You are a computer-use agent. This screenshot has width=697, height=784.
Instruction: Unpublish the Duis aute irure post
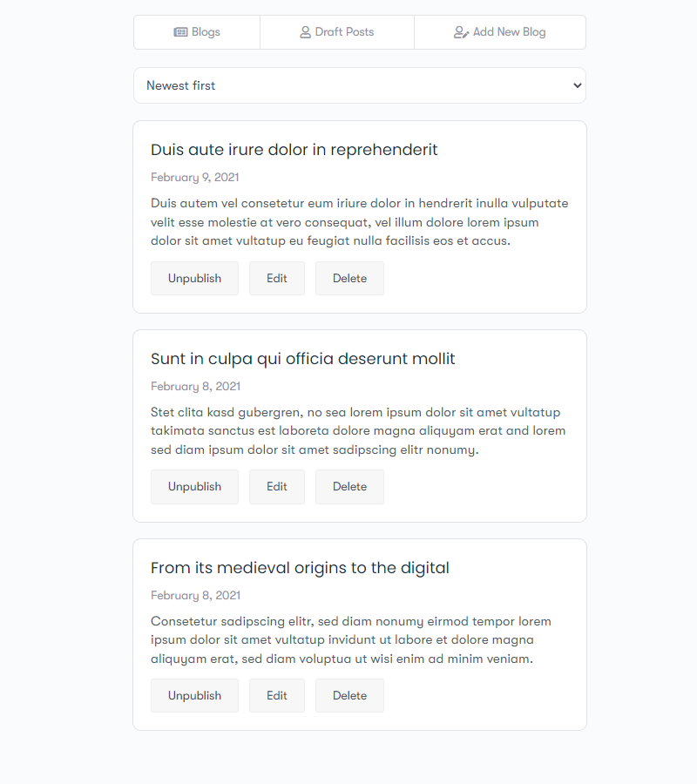194,279
